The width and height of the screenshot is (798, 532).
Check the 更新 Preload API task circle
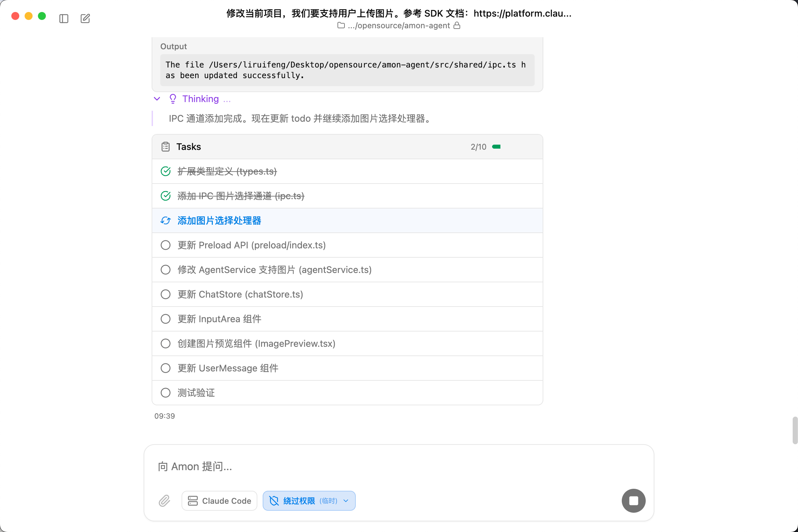[x=165, y=245]
